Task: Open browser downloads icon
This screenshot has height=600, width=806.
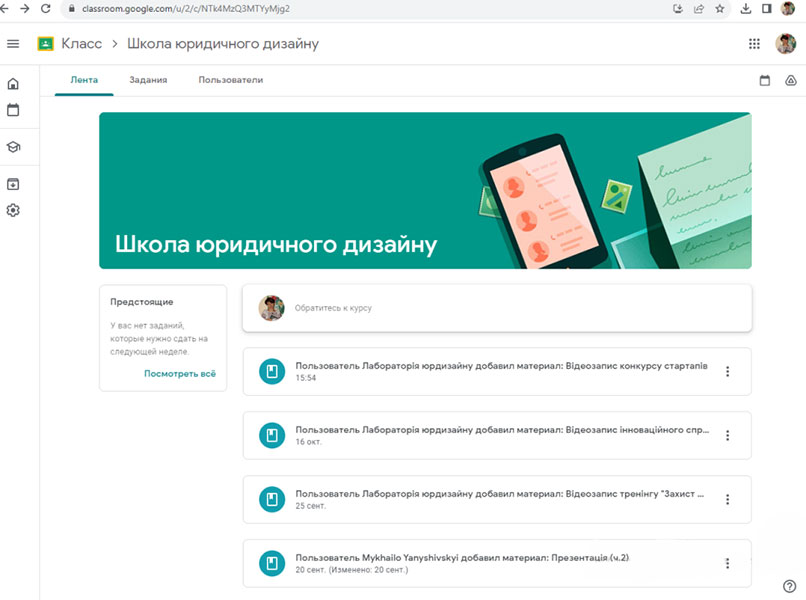Action: pos(745,9)
